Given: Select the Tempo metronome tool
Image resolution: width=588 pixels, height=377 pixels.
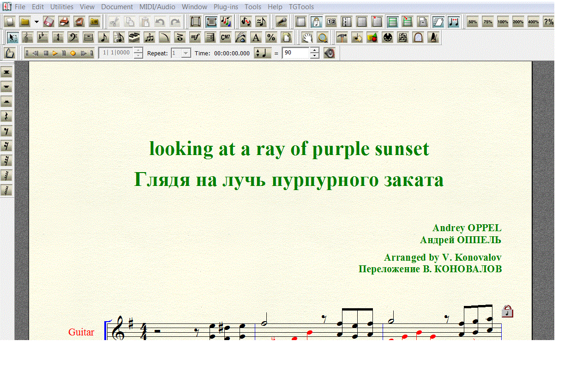Looking at the screenshot, I should point(433,37).
